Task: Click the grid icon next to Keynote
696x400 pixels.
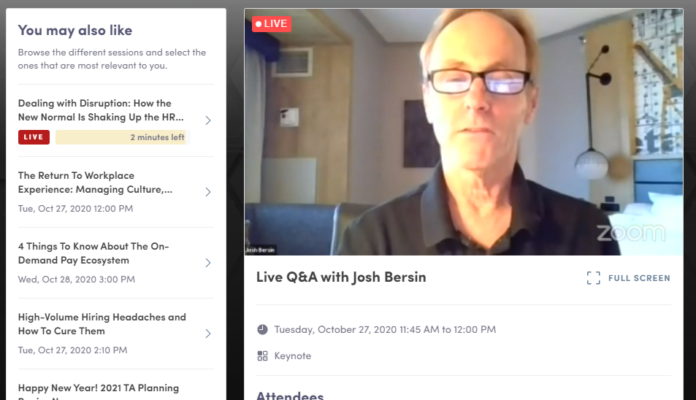Action: pyautogui.click(x=262, y=356)
